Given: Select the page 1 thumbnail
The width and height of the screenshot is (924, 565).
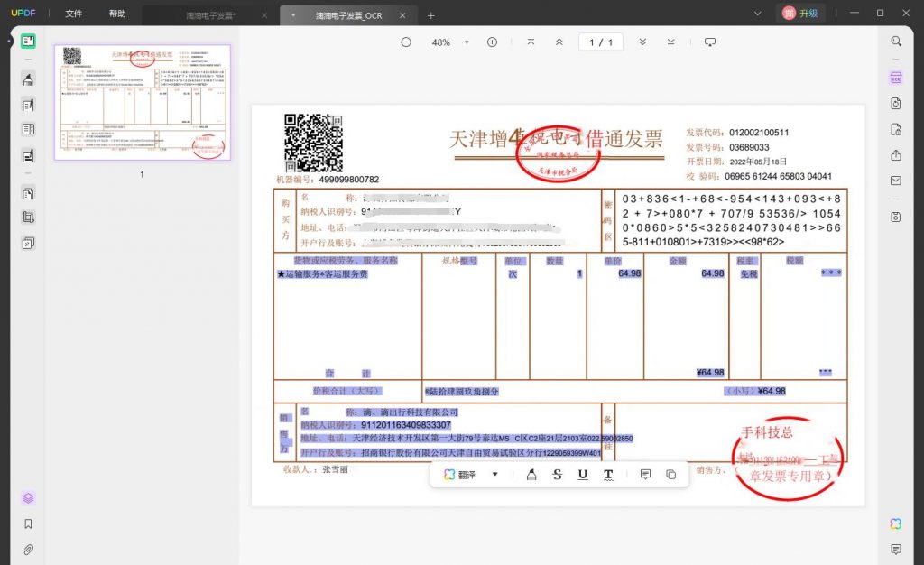Looking at the screenshot, I should (142, 103).
